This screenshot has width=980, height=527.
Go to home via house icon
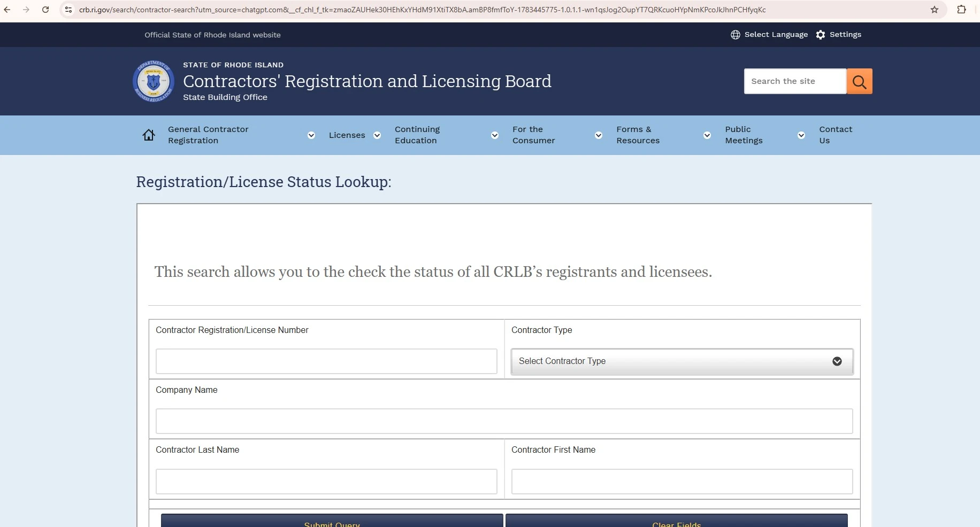click(149, 135)
